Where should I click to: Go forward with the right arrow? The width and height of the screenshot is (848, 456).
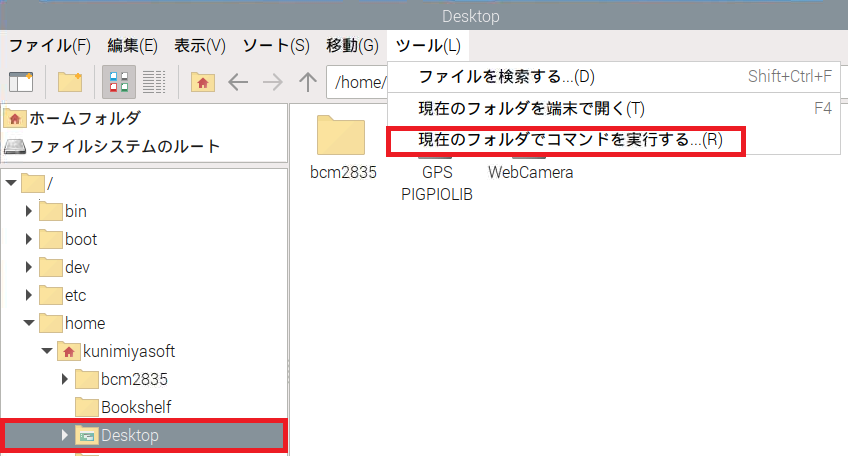click(x=273, y=82)
